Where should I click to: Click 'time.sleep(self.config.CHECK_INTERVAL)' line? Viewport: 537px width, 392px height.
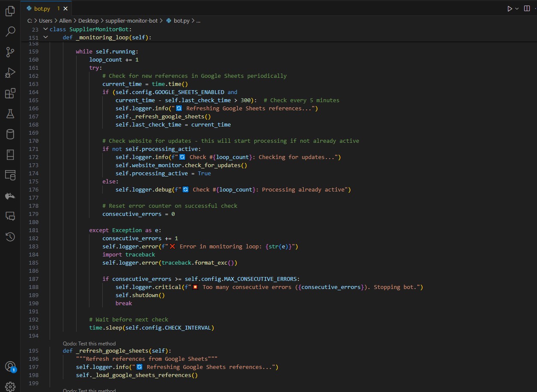coord(152,328)
